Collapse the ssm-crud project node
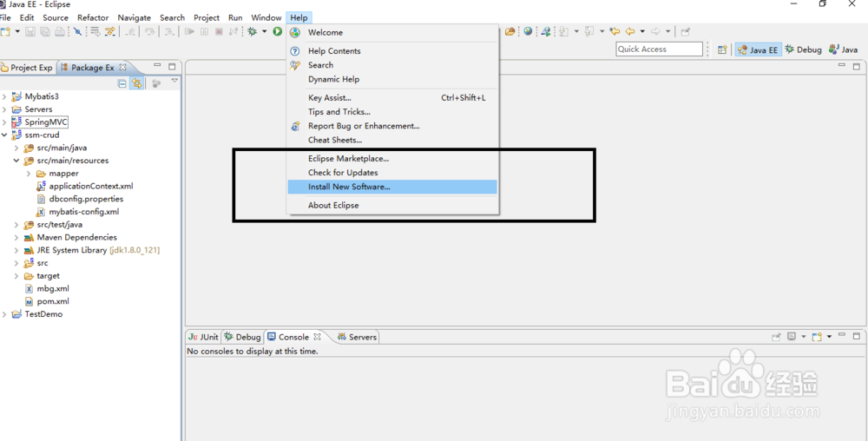 4,135
